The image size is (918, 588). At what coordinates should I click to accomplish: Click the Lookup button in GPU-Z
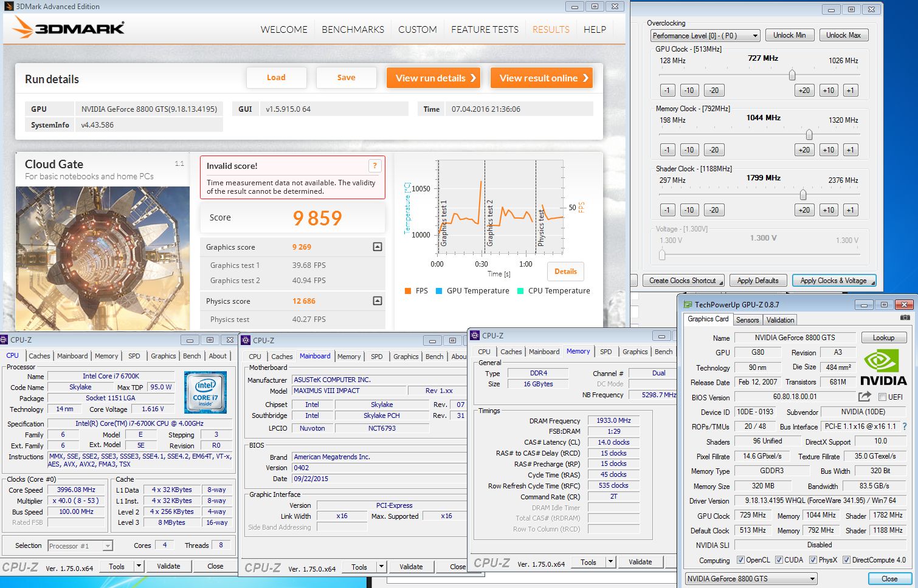pos(883,338)
